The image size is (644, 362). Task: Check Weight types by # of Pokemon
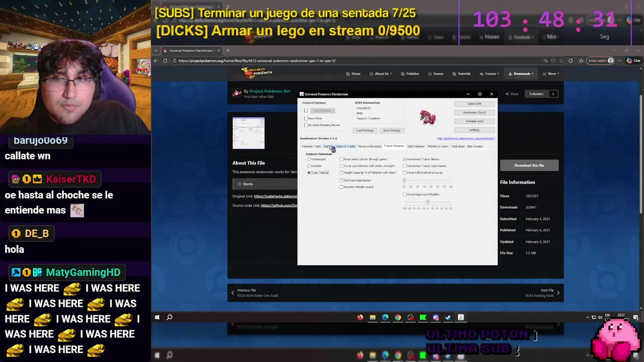click(x=342, y=172)
